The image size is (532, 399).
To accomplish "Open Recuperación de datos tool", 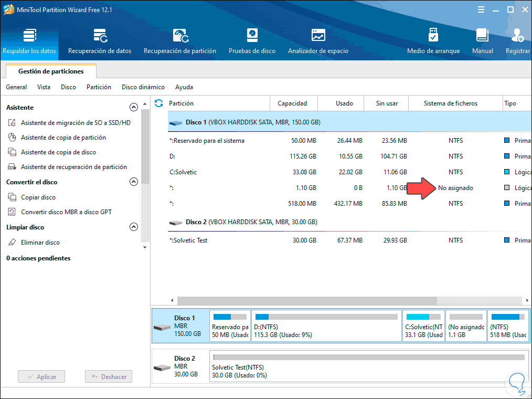I will click(100, 36).
